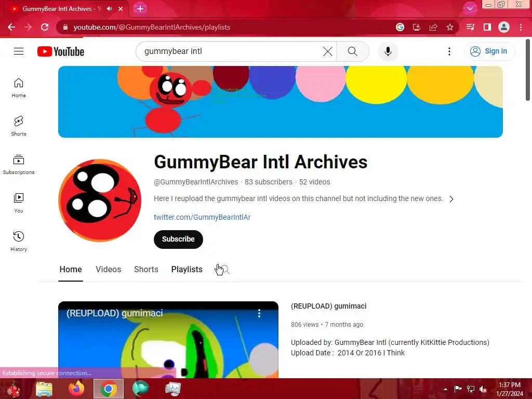Viewport: 532px width, 399px height.
Task: Click the channel avatar image
Action: 100,201
